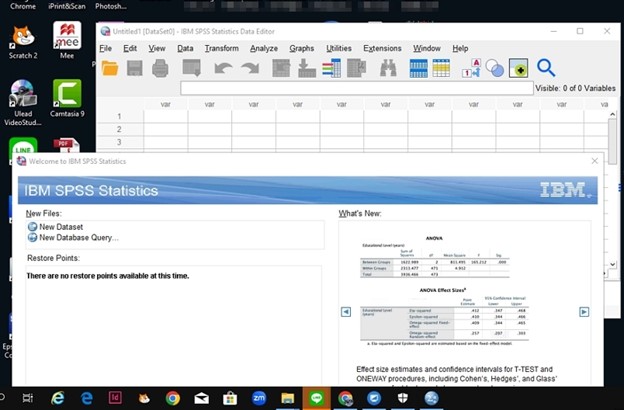Screen dimensions: 624x410
Task: Open the Window menu
Action: (x=427, y=49)
